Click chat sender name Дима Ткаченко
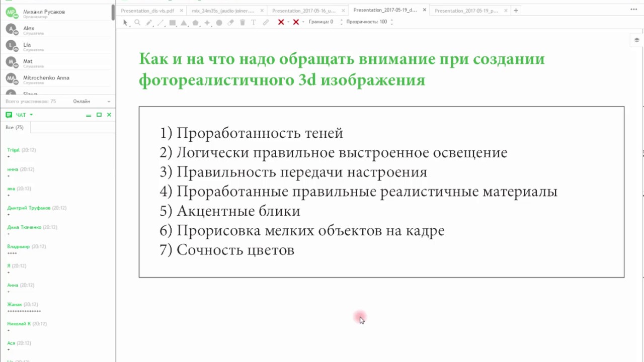 (x=24, y=227)
